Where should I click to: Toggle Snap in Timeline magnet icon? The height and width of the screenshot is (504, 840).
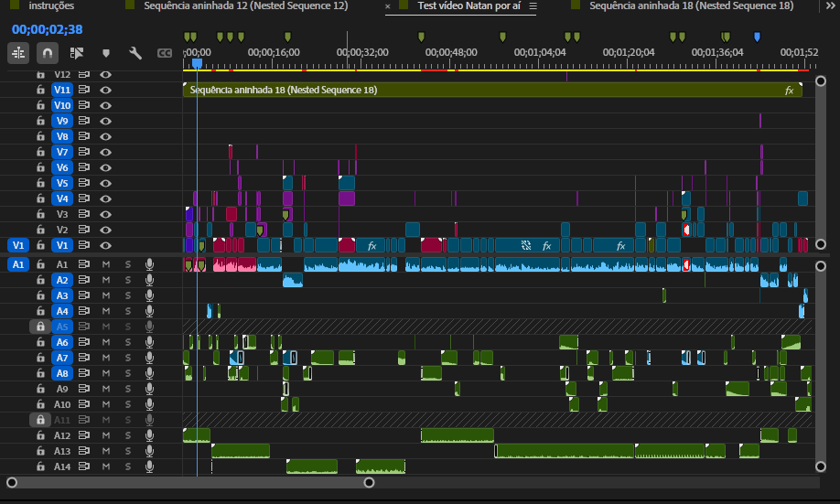click(x=48, y=53)
